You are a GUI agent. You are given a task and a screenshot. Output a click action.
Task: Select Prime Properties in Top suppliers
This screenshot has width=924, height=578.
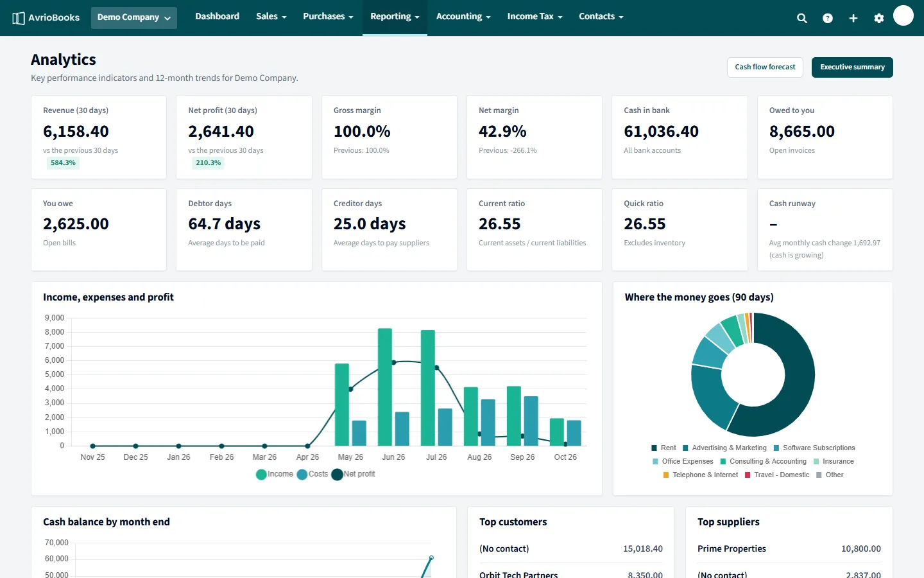732,549
